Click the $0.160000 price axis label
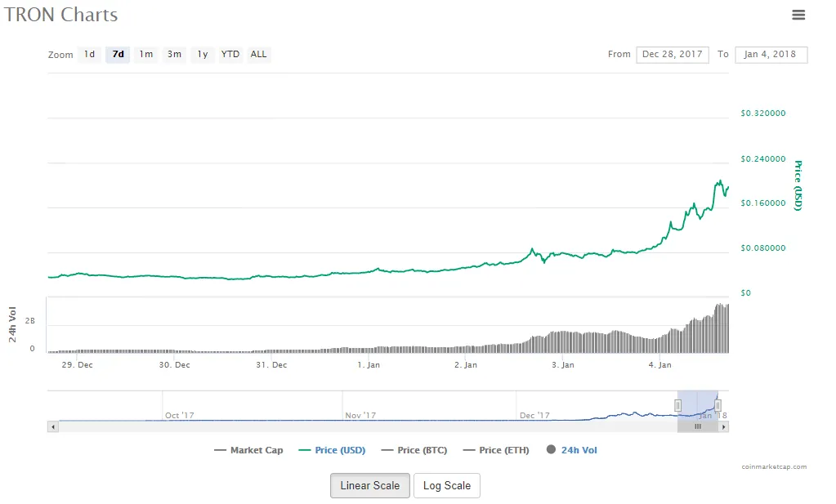 [763, 203]
